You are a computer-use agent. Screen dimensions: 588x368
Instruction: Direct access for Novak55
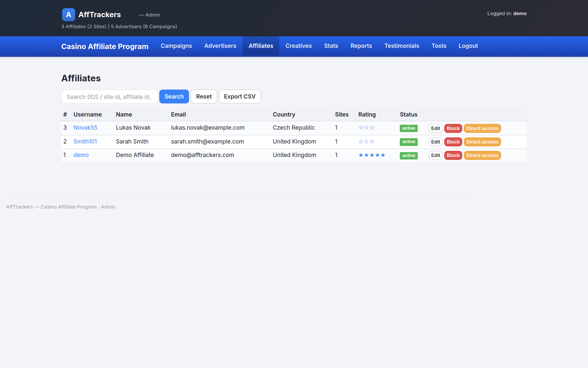pos(482,128)
